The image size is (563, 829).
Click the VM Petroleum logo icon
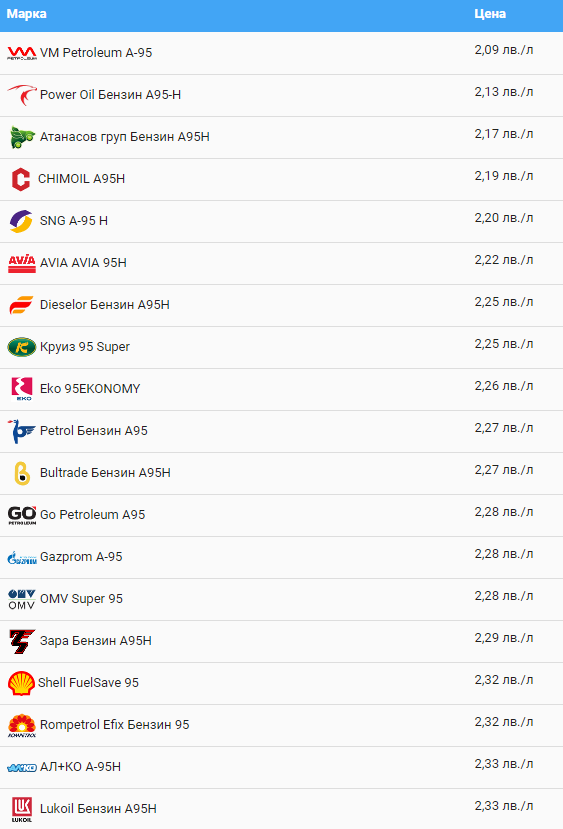coord(22,53)
